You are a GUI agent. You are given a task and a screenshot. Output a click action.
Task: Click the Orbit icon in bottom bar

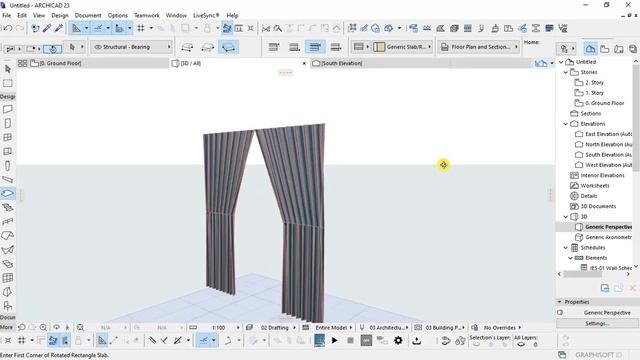57,327
